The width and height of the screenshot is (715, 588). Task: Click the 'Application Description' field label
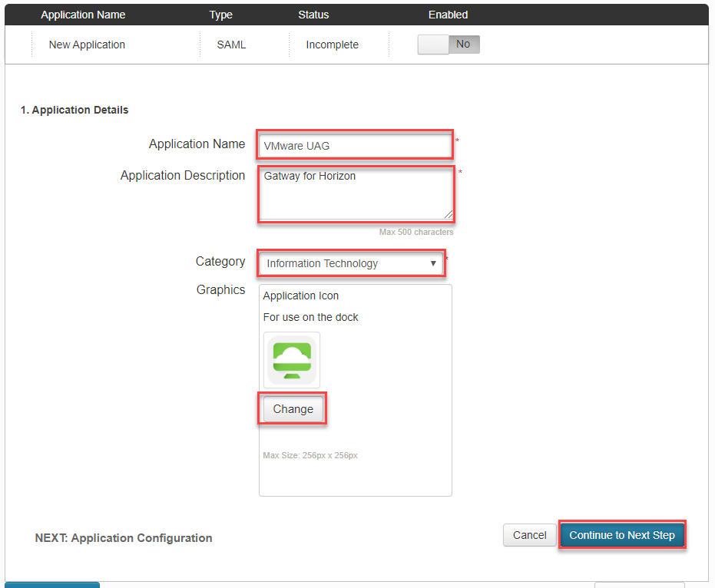point(183,176)
